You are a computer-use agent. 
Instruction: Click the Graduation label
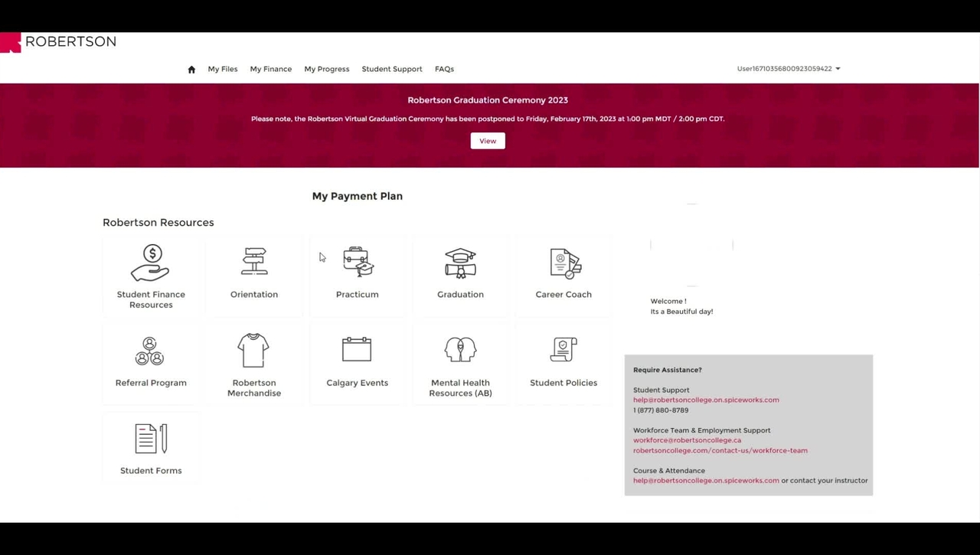click(x=460, y=295)
